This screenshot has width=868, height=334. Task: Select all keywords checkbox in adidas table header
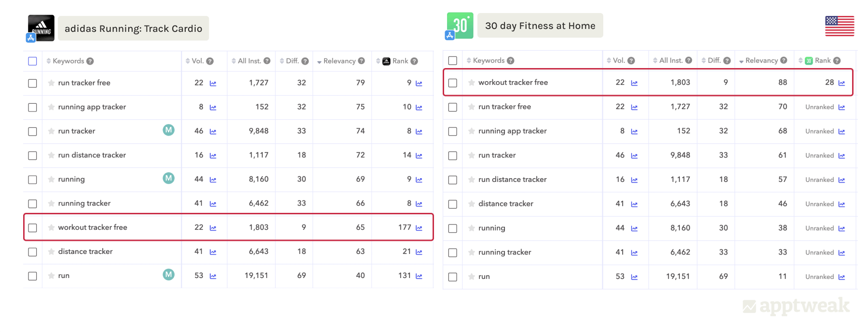click(x=32, y=61)
